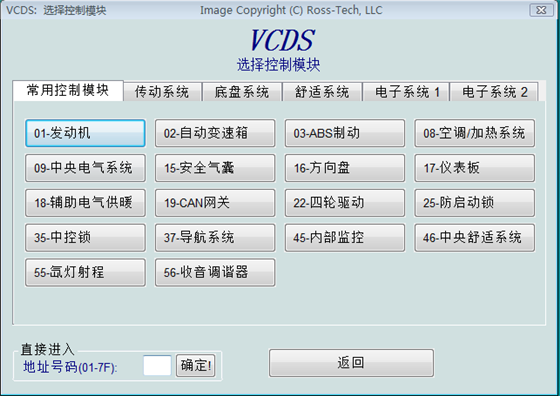Open the 17-仪表板 instrument module

[474, 168]
